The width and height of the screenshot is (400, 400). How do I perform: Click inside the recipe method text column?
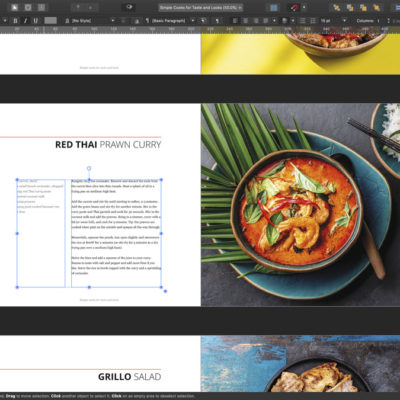116,233
